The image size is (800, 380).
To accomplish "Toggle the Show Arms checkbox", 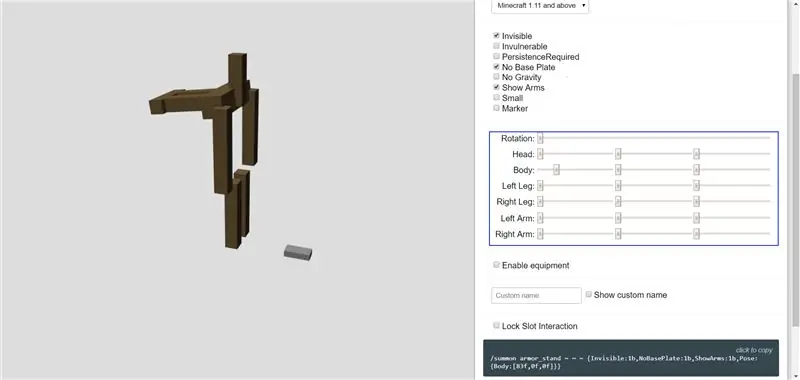I will click(x=496, y=87).
